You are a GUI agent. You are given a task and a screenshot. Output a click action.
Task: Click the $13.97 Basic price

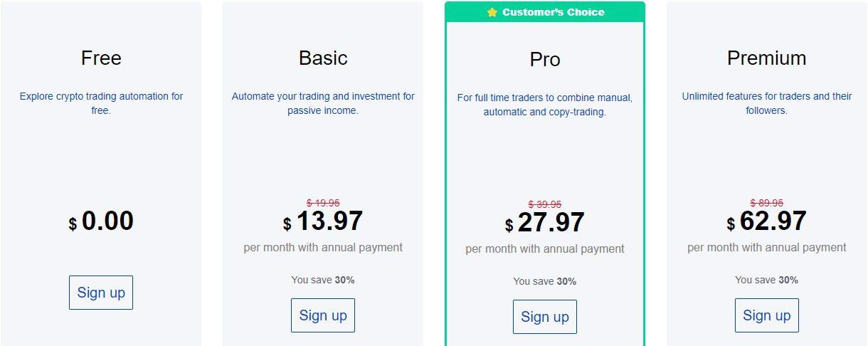tap(323, 221)
